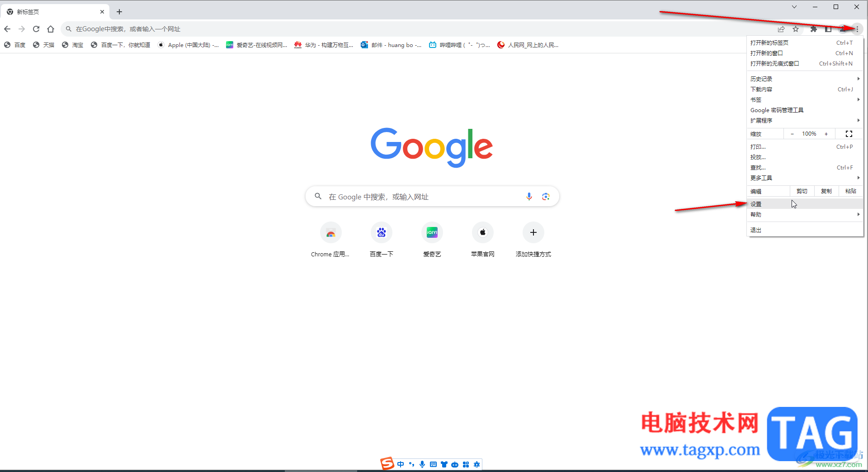Toggle Sogou 中 Chinese/English input mode
Viewport: 868px width, 472px height.
coord(401,464)
